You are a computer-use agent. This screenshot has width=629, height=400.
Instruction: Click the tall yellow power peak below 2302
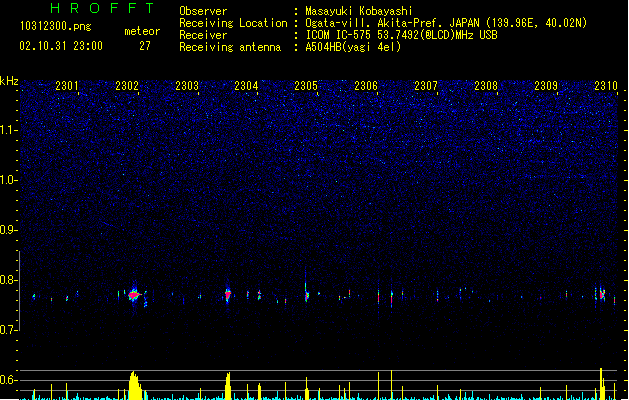pyautogui.click(x=135, y=385)
